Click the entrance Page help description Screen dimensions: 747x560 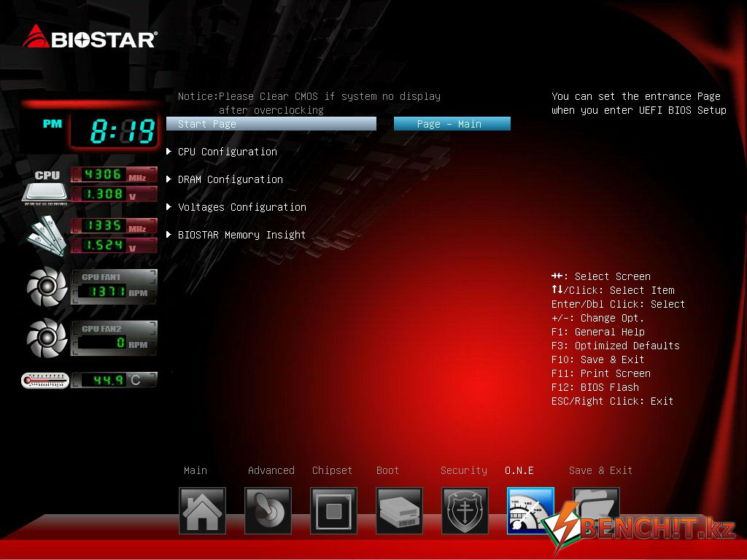(x=639, y=103)
